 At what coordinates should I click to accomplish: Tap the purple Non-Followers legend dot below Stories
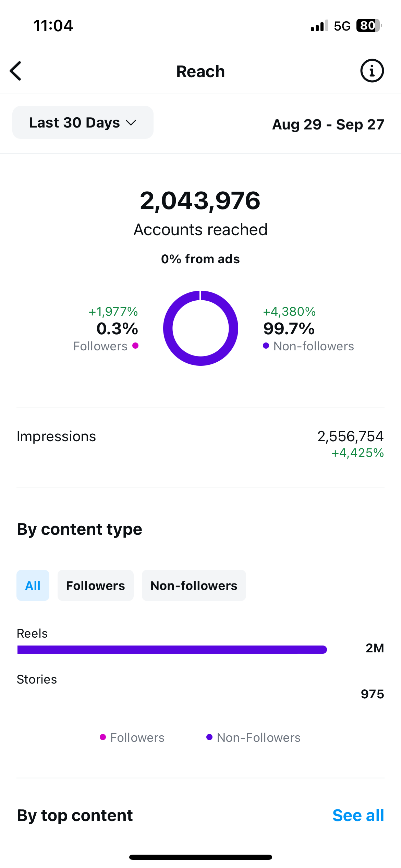(x=209, y=737)
